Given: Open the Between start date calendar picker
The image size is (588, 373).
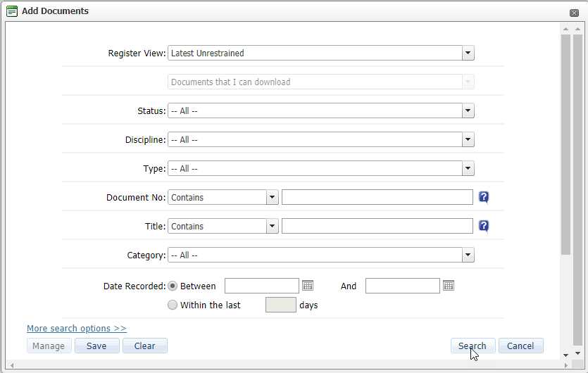Looking at the screenshot, I should pyautogui.click(x=308, y=286).
